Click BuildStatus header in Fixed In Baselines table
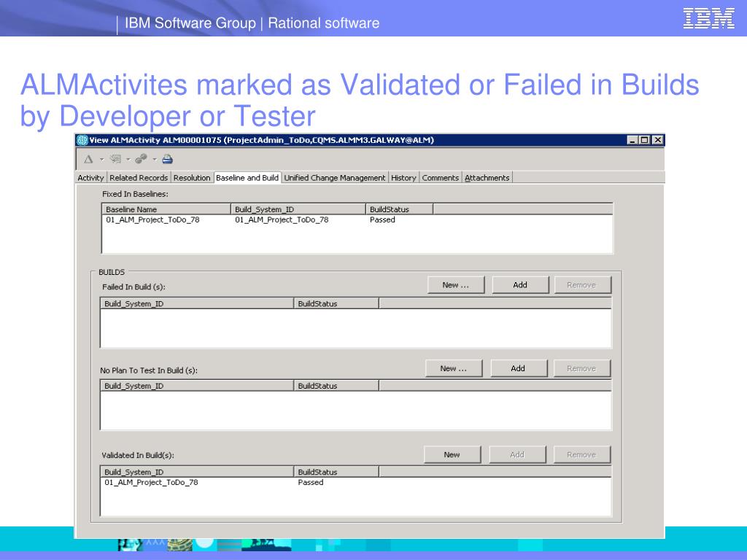Image resolution: width=747 pixels, height=560 pixels. coord(399,209)
